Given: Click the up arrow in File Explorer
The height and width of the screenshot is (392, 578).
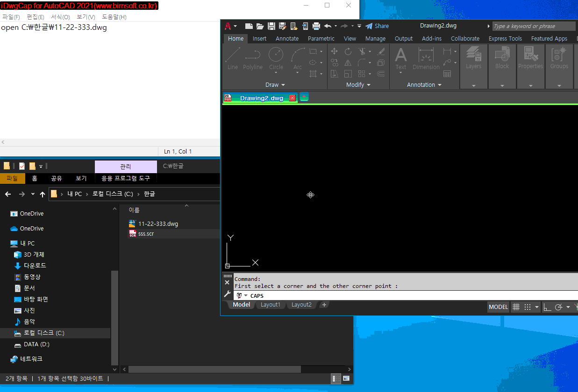Looking at the screenshot, I should 43,194.
